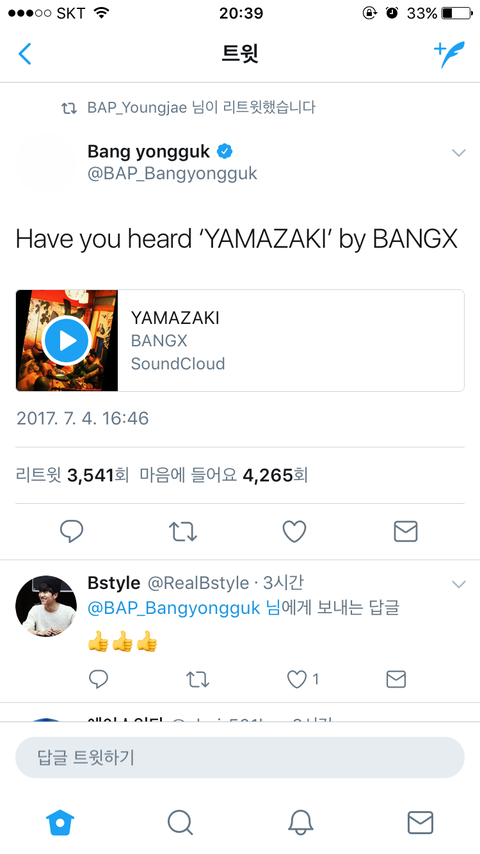Viewport: 480px width, 854px height.
Task: Open dropdown arrow on Bstyle's reply
Action: tap(459, 585)
